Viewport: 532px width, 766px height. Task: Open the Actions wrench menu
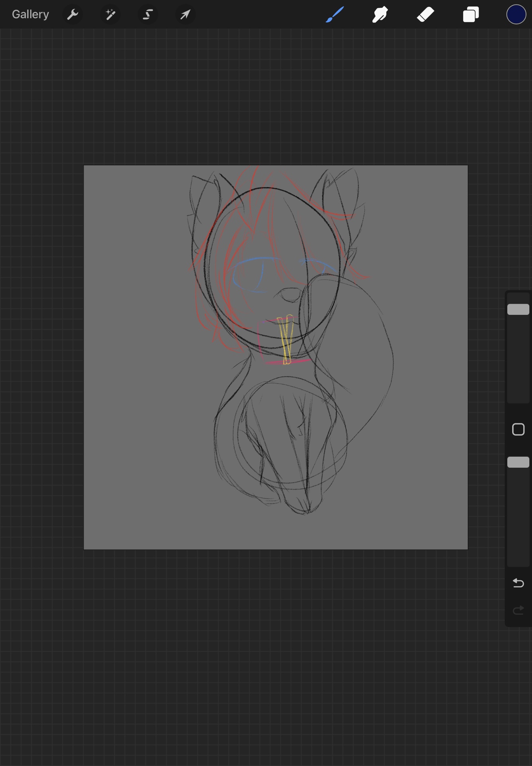(73, 15)
